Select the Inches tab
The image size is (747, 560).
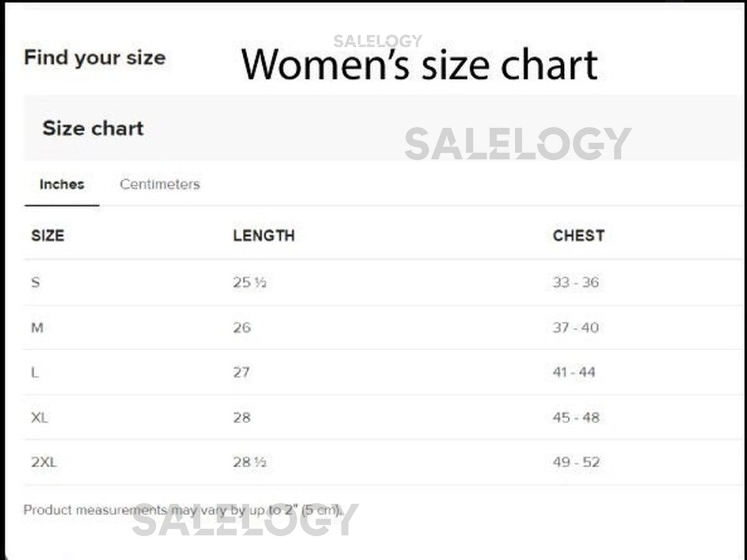click(62, 185)
